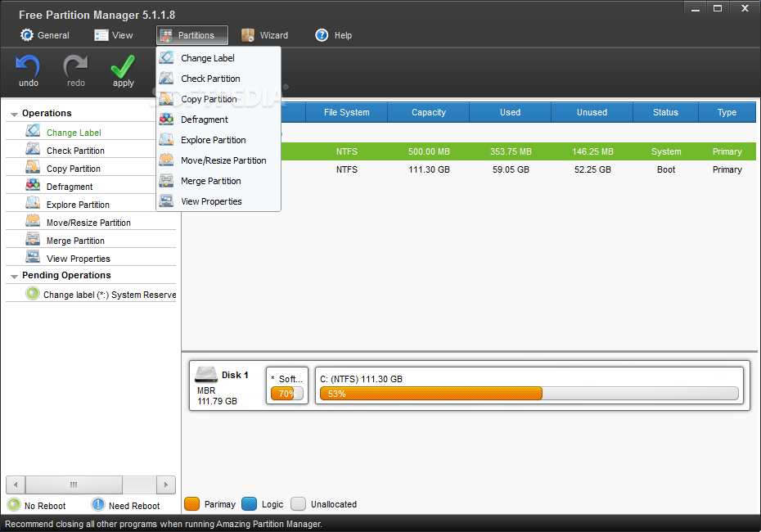Screen dimensions: 761x532
Task: Click the No Reboot legend icon
Action: (14, 505)
